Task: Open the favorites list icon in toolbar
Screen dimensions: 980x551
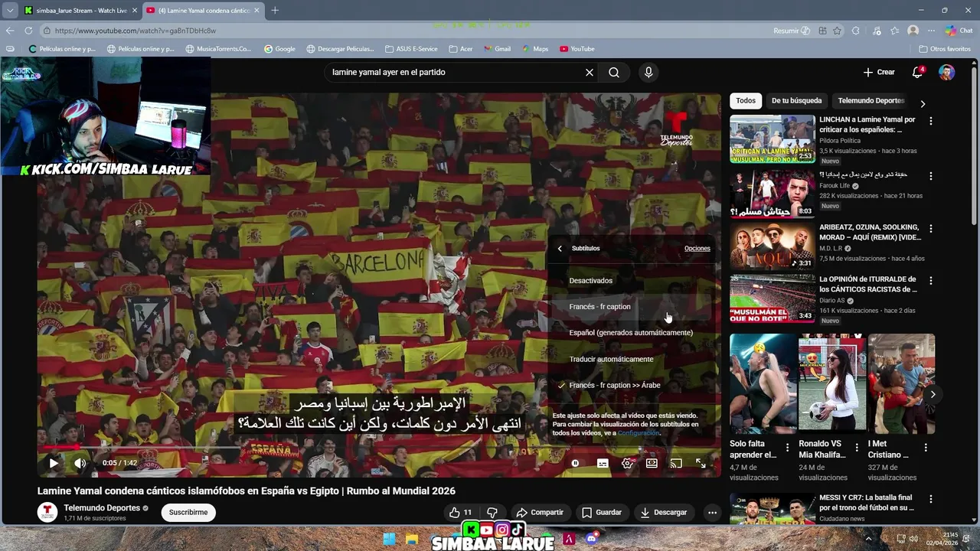Action: pos(895,31)
